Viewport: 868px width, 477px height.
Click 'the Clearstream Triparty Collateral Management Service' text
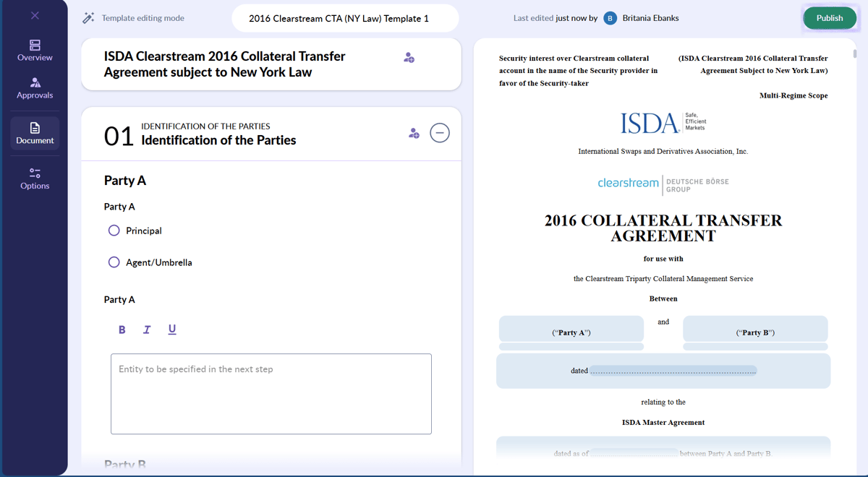click(663, 278)
